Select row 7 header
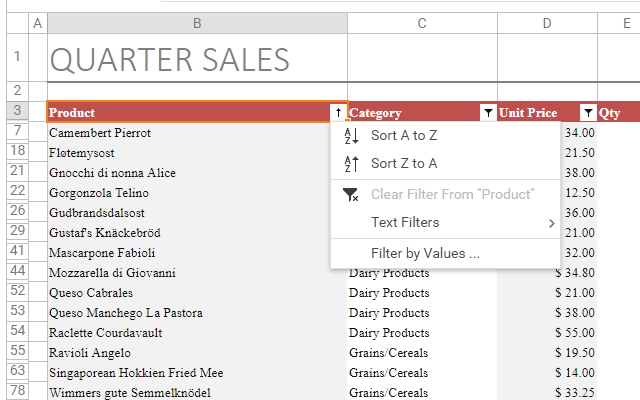Image resolution: width=640 pixels, height=400 pixels. click(15, 133)
